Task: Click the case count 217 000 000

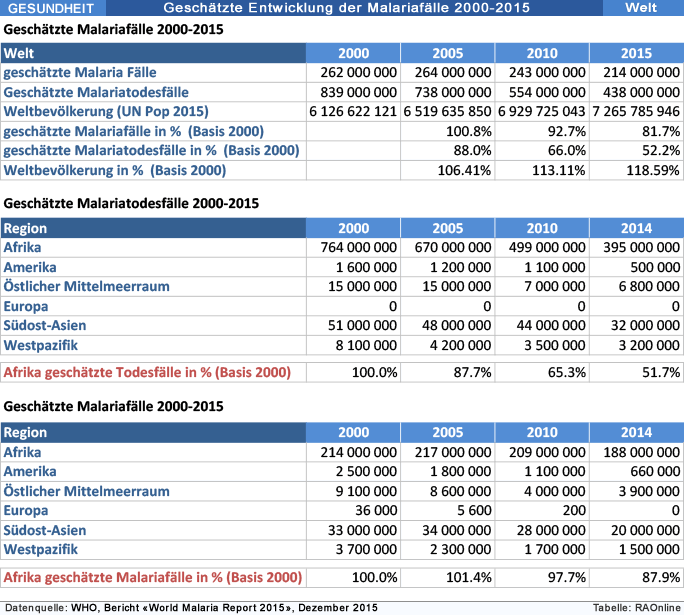Action: click(453, 452)
